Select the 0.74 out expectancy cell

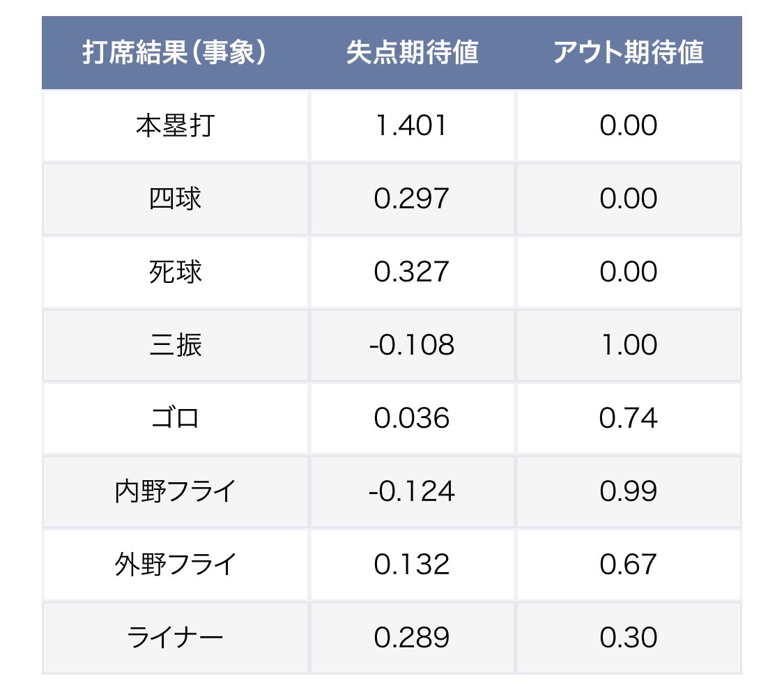(628, 419)
